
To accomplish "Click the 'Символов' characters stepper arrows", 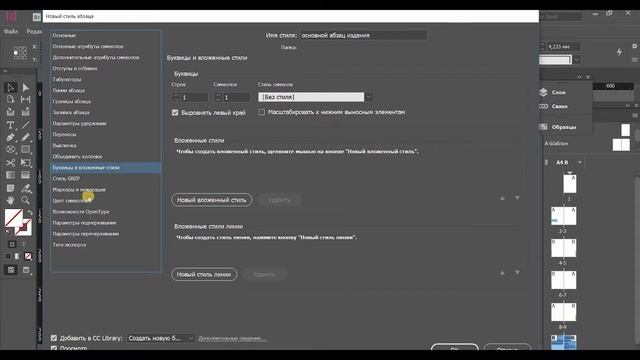I will [x=218, y=97].
